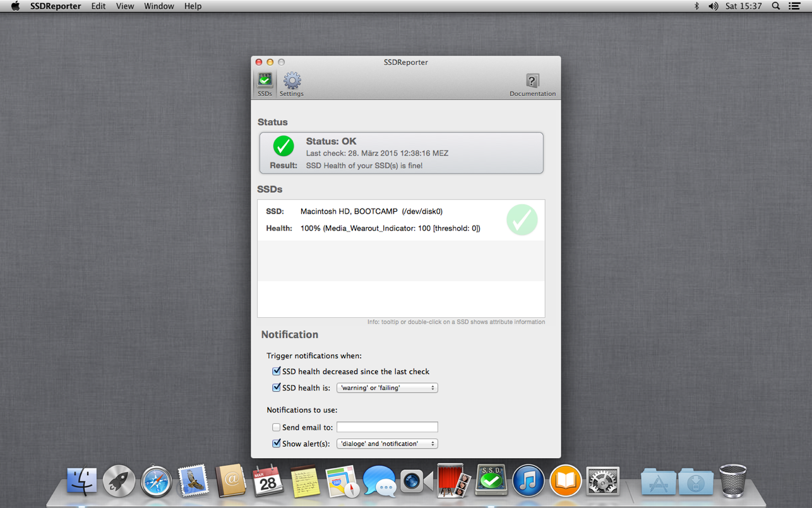Open the Help menu
Screen dimensions: 812x508
pos(193,6)
